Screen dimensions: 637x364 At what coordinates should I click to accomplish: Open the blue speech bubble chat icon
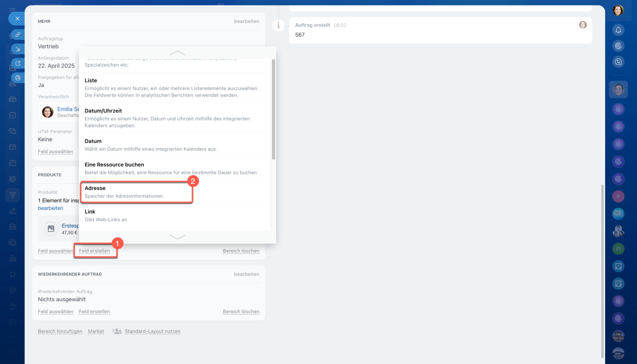[618, 214]
